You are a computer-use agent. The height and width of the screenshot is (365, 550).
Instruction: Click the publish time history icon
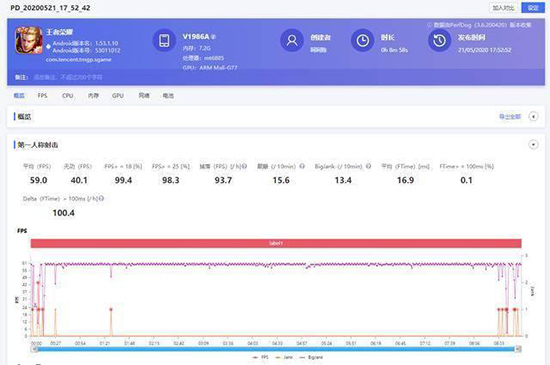pyautogui.click(x=439, y=40)
